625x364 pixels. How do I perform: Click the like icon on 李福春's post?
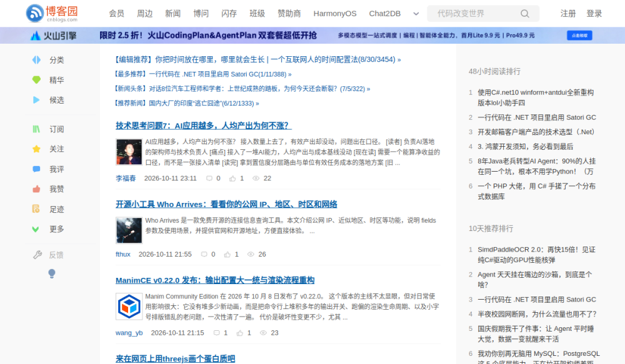click(x=232, y=179)
